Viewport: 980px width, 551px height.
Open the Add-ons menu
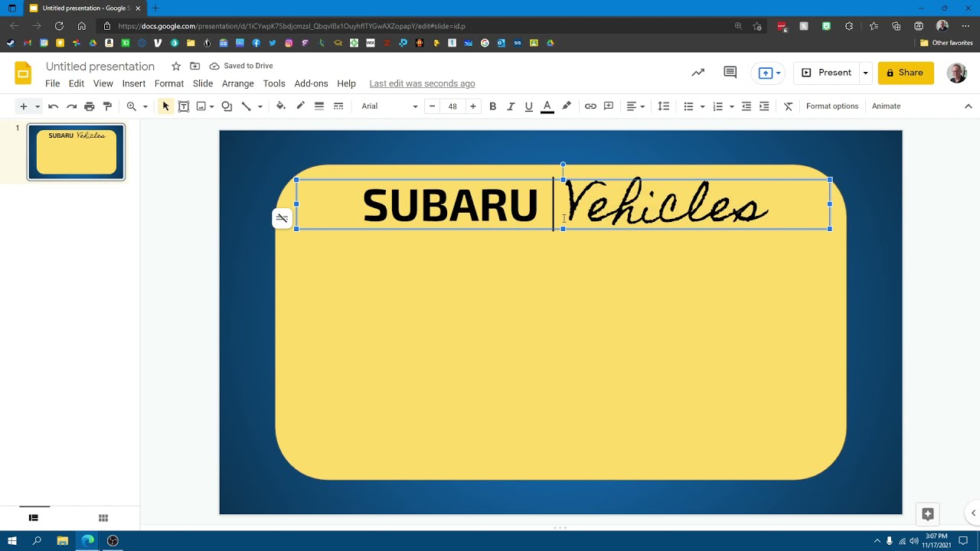point(311,83)
